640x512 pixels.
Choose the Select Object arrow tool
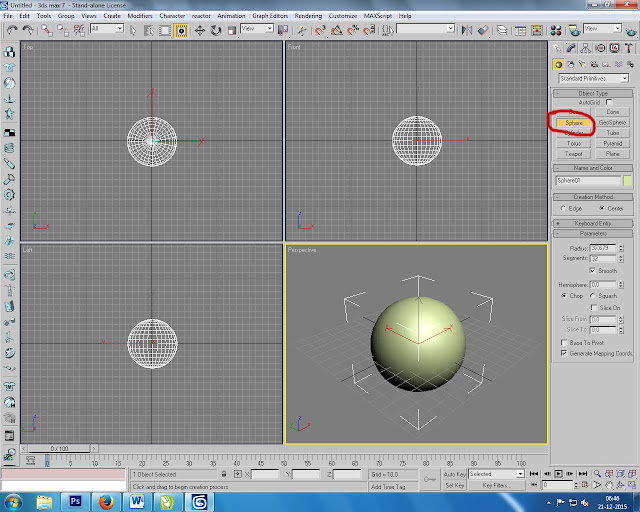(133, 30)
